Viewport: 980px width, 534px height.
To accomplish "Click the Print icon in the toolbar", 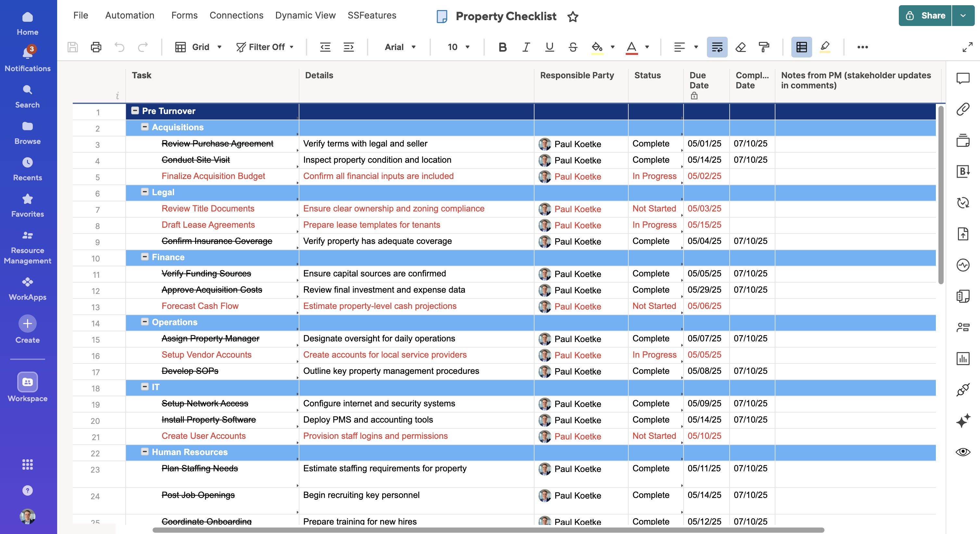I will 96,47.
